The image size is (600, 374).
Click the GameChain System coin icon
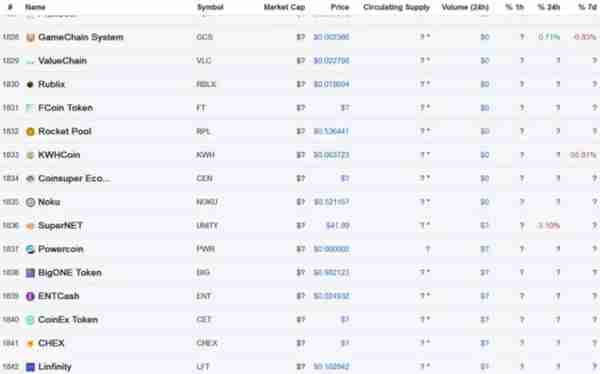[30, 38]
